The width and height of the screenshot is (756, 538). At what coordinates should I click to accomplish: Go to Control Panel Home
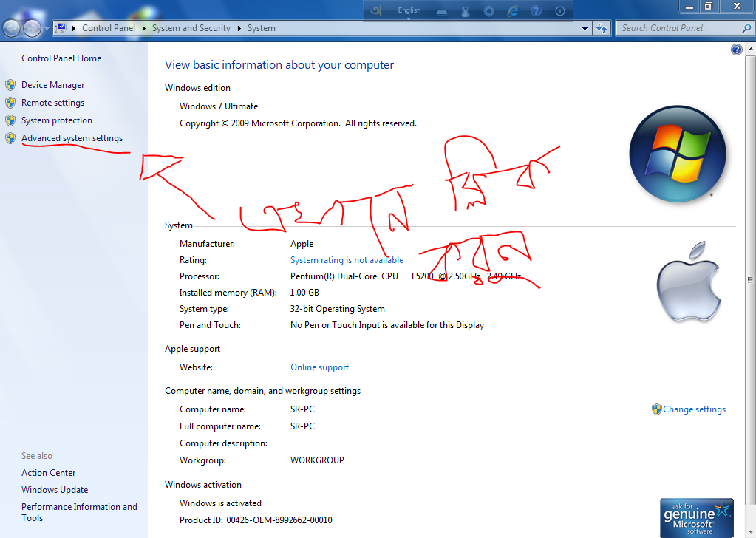point(61,58)
